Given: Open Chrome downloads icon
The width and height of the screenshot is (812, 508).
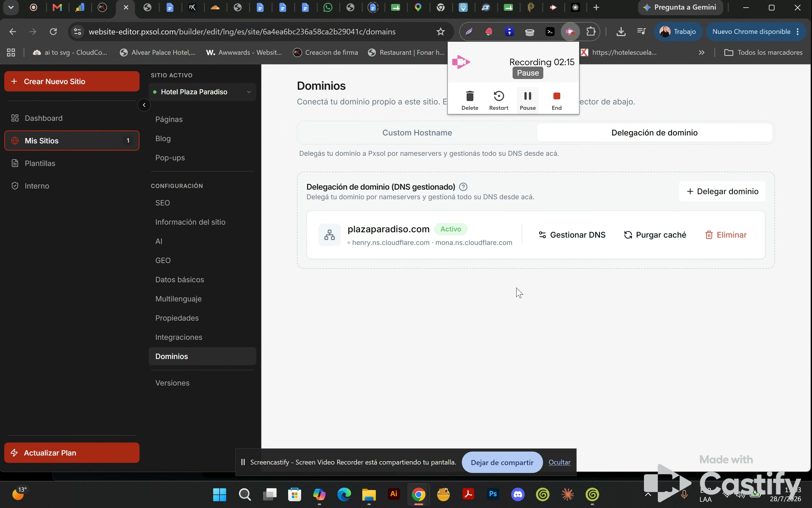Looking at the screenshot, I should pyautogui.click(x=621, y=32).
